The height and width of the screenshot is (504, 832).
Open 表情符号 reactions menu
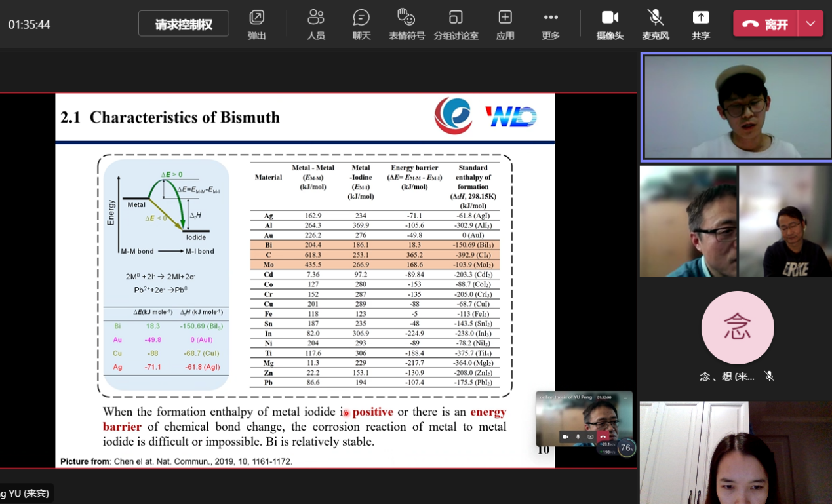(x=406, y=24)
